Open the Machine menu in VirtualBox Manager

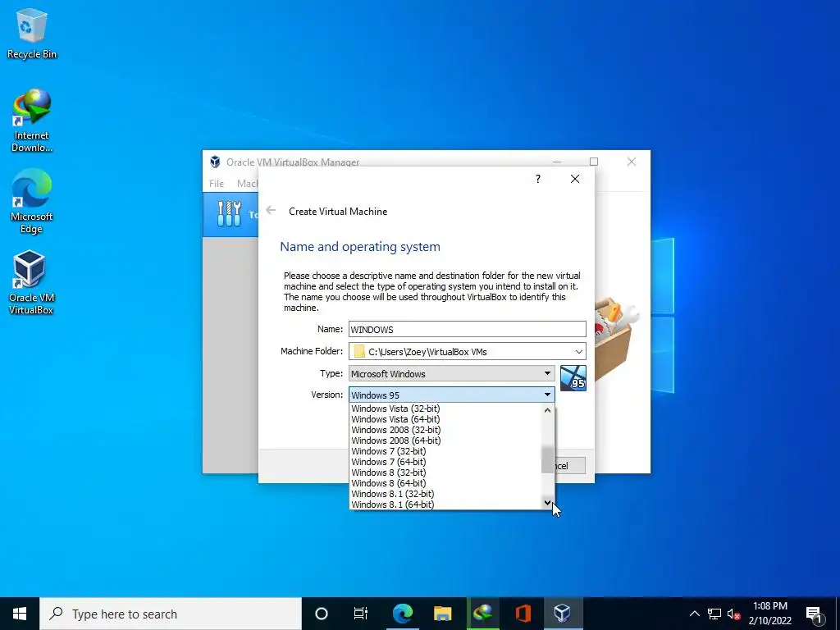click(248, 183)
